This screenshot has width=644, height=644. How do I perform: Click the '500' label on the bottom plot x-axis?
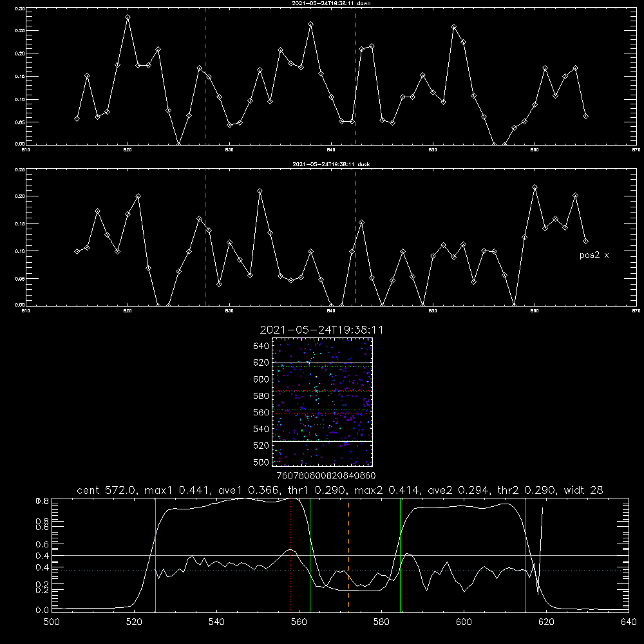pyautogui.click(x=52, y=622)
